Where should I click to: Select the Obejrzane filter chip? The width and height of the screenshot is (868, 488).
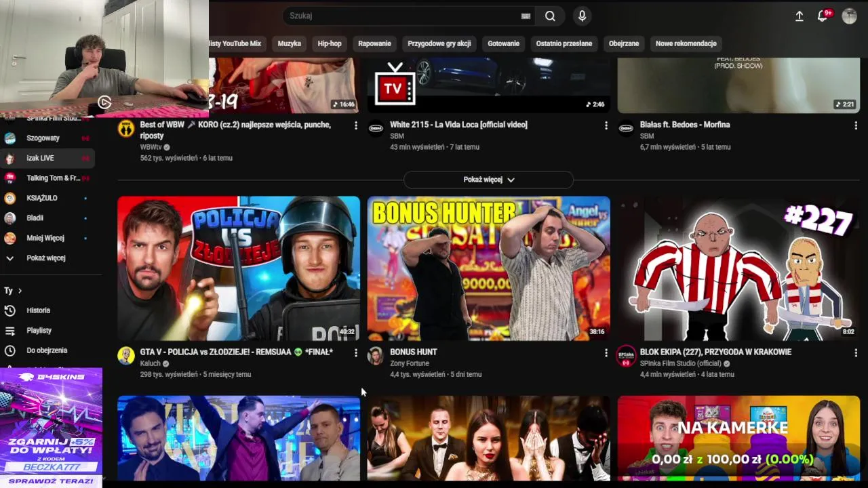pos(624,43)
